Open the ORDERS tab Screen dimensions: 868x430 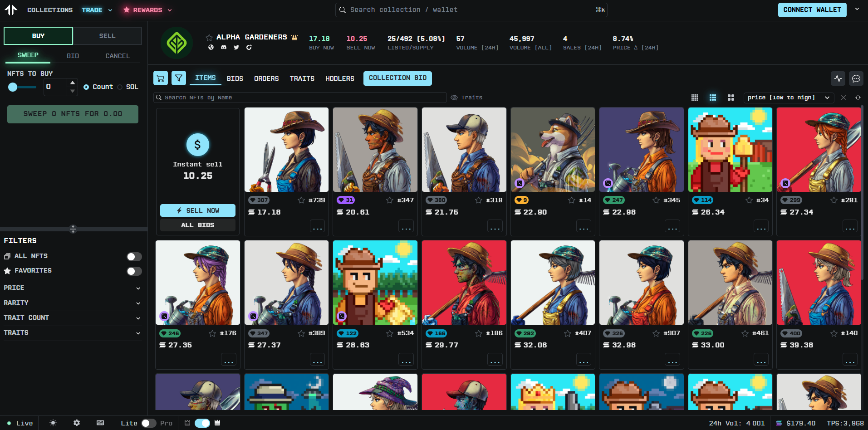click(x=266, y=78)
